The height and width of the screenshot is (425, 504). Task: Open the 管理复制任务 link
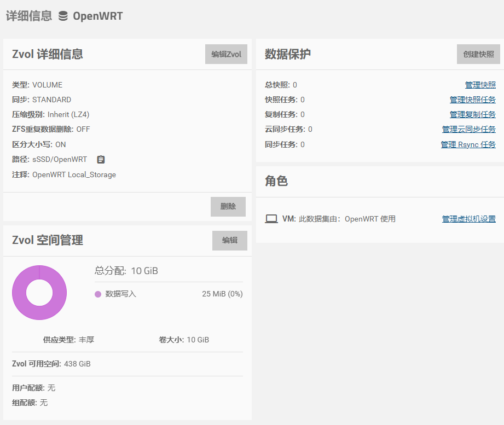472,114
